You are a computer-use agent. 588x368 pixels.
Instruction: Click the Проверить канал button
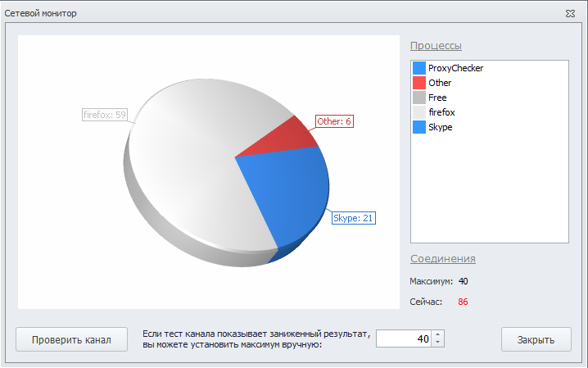(x=71, y=339)
